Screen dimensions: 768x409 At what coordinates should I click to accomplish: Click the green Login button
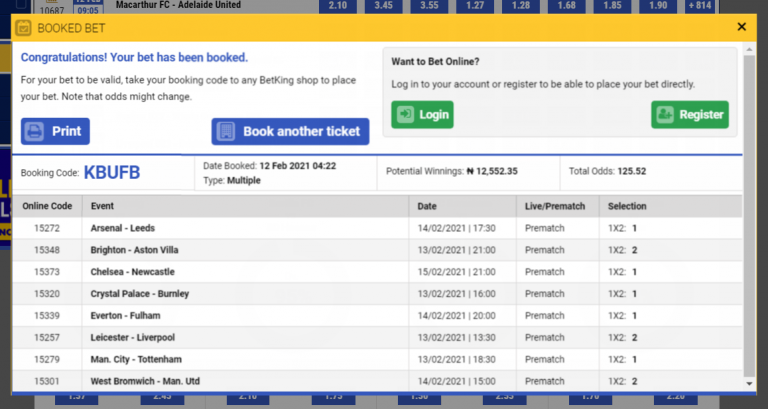(422, 115)
